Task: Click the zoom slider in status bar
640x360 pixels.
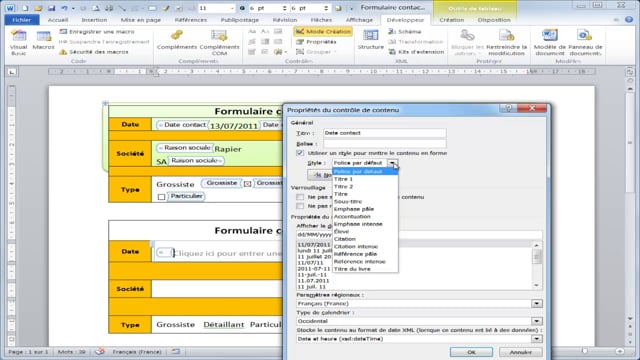Action: click(x=585, y=351)
